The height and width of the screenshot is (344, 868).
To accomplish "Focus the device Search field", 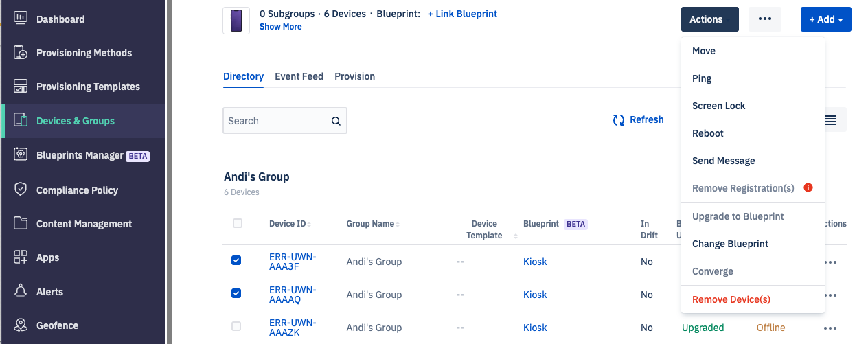I will coord(285,120).
